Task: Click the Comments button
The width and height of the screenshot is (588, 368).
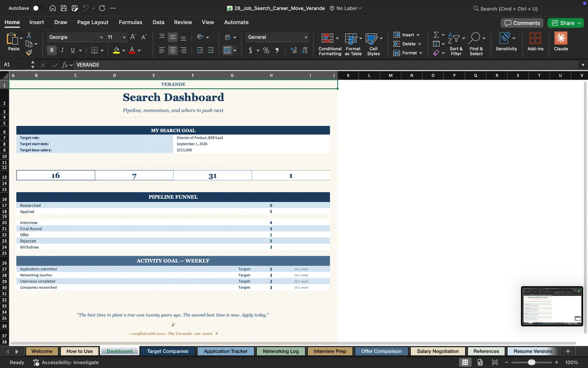Action: 522,23
